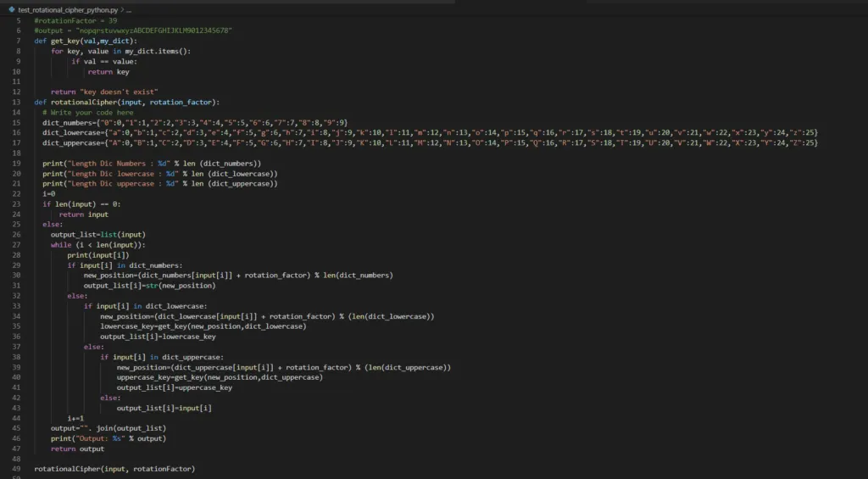Click the Python file icon in the breadcrumb
The width and height of the screenshot is (868, 479).
click(x=12, y=10)
